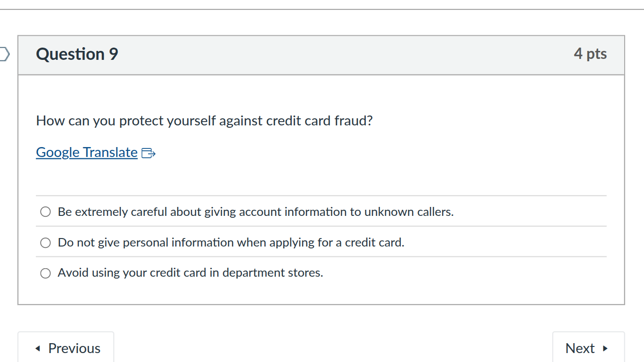
Task: Click the left arrow icon in the Previous button
Action: pos(38,348)
